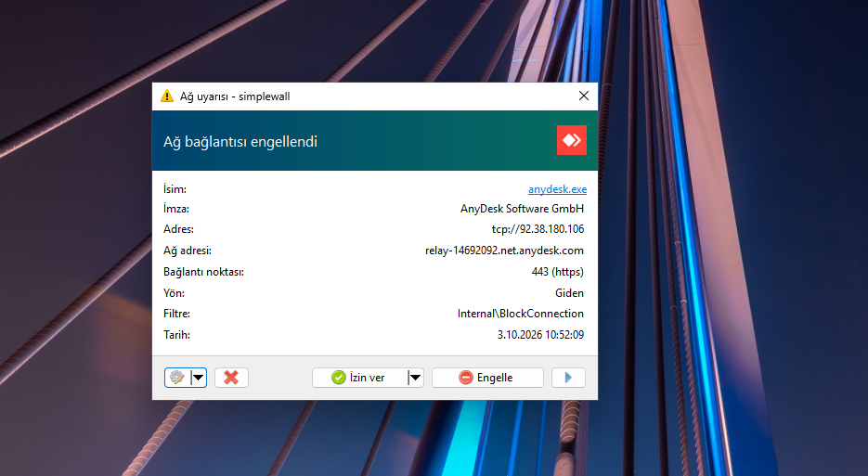
Task: Select the address tcp://92.38.180.106
Action: click(538, 229)
